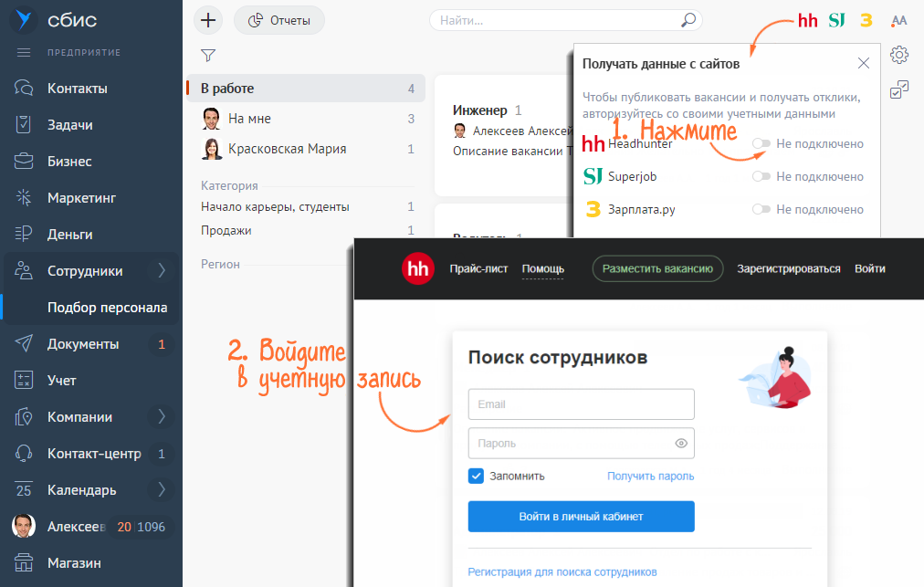Click the hamburger menu icon in sidebar
Screen dimensions: 924x587
pyautogui.click(x=24, y=52)
